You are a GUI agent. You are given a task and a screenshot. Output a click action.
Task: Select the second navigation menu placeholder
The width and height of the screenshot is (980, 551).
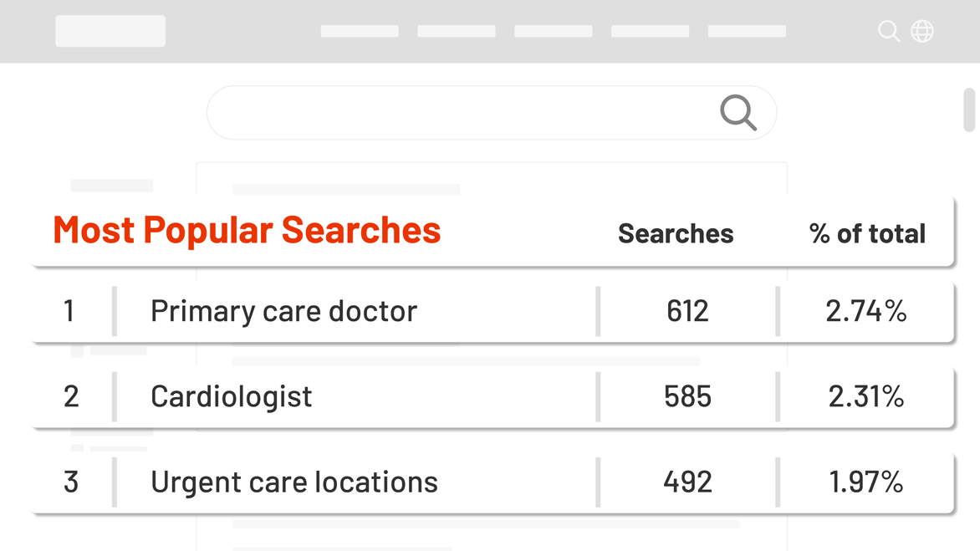point(457,31)
